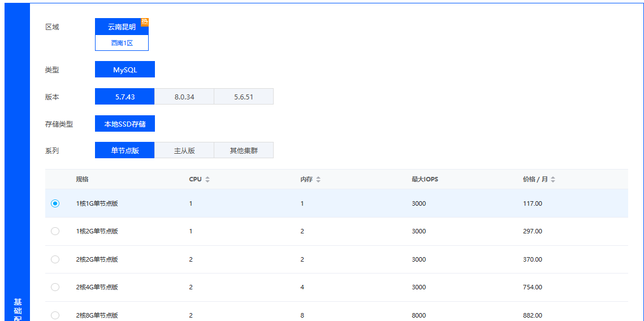Switch to MySQL version 8.0.34
The image size is (644, 321).
tap(184, 97)
